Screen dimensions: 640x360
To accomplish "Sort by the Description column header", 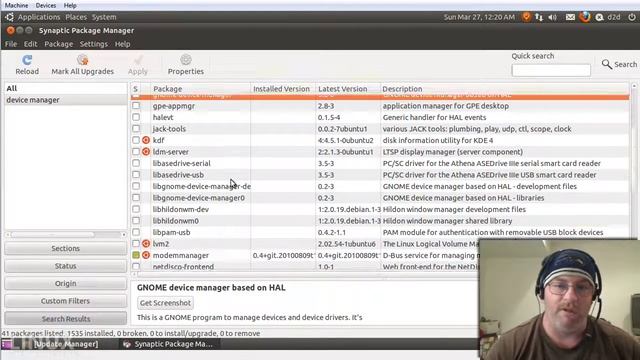I will [x=504, y=89].
